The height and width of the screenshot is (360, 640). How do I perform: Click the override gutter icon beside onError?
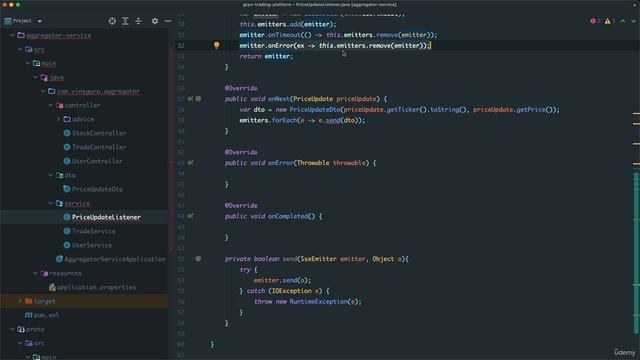coord(190,163)
